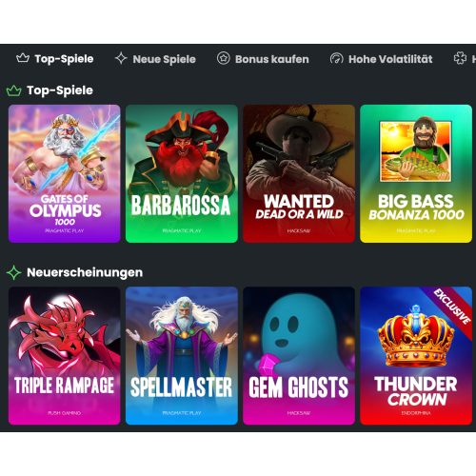The height and width of the screenshot is (476, 476).
Task: Click the sparkle icon next to Neue Spiele
Action: [121, 58]
